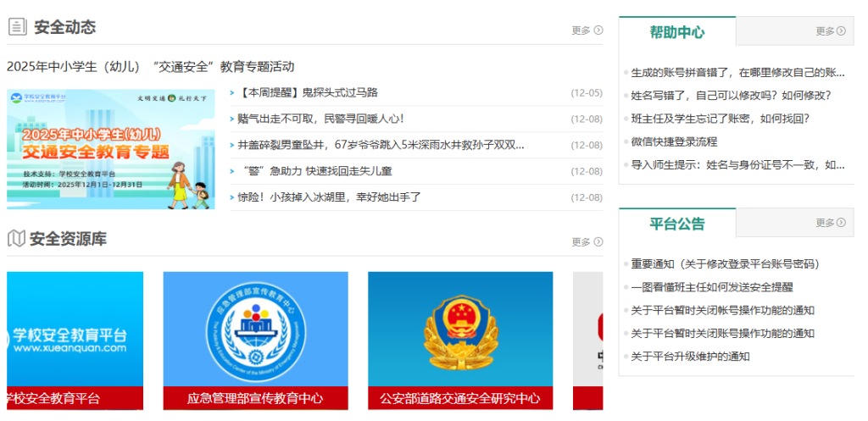Screen dimensions: 868x421
Task: Click arrow bullet beside 井盖碎裂男童坠井
Action: click(232, 146)
